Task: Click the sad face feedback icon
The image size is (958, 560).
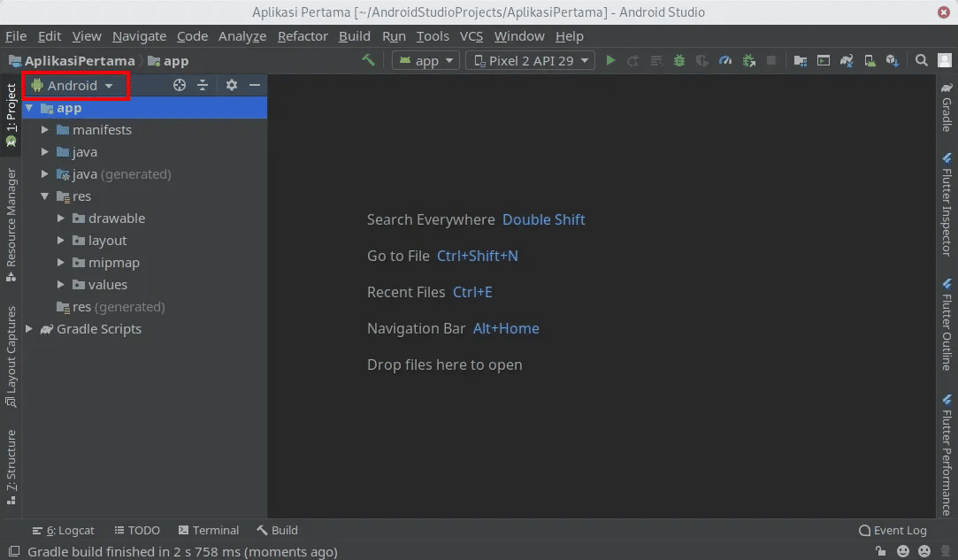Action: tap(925, 551)
